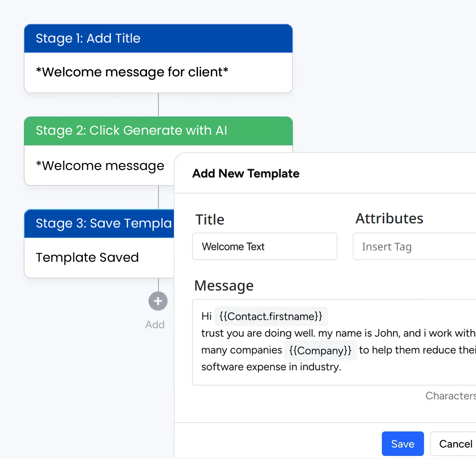The width and height of the screenshot is (476, 459).
Task: Click the Title field containing Welcome Text
Action: point(264,246)
